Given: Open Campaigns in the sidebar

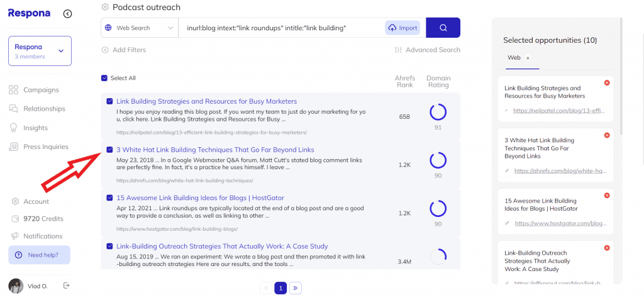Looking at the screenshot, I should tap(34, 90).
